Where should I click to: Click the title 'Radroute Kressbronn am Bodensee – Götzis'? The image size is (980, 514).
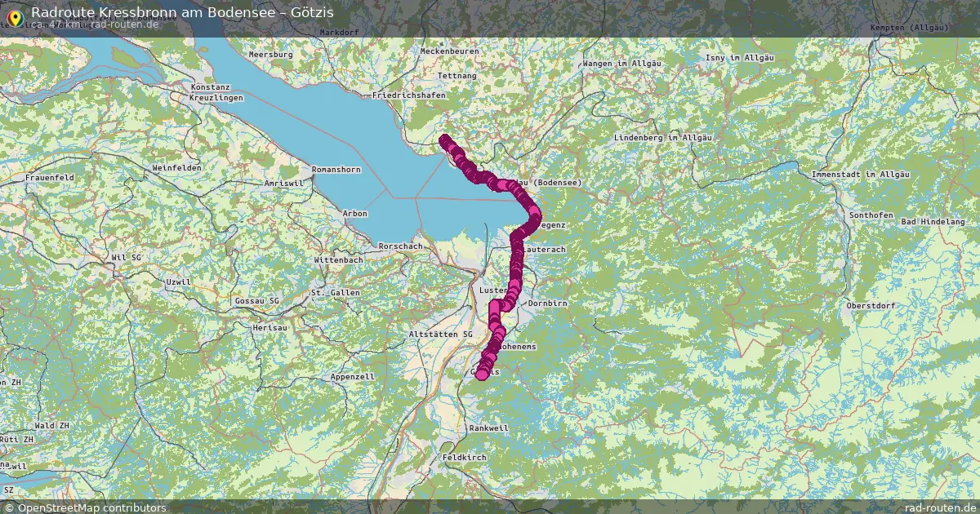point(182,12)
